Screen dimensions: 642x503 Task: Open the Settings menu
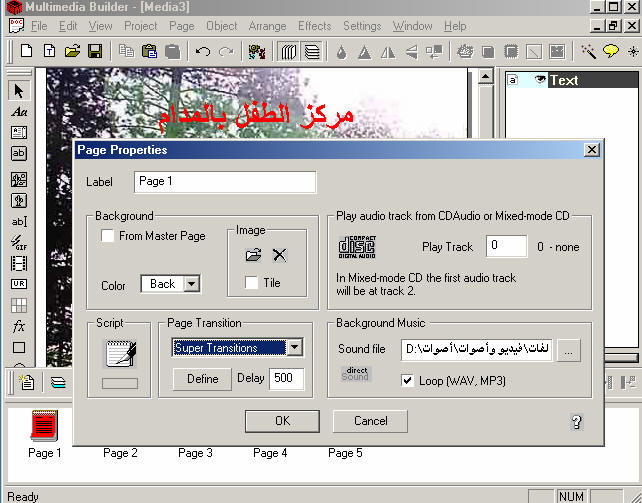click(x=362, y=26)
